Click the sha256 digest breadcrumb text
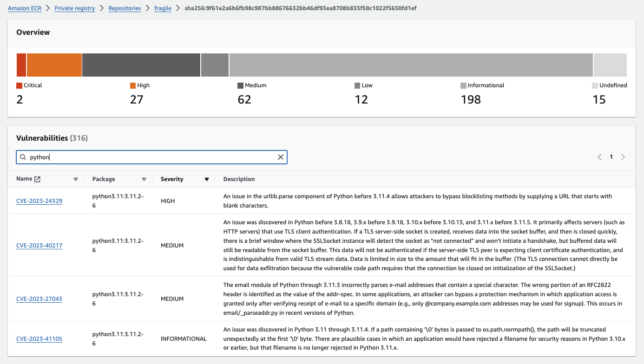This screenshot has height=364, width=644. (301, 8)
